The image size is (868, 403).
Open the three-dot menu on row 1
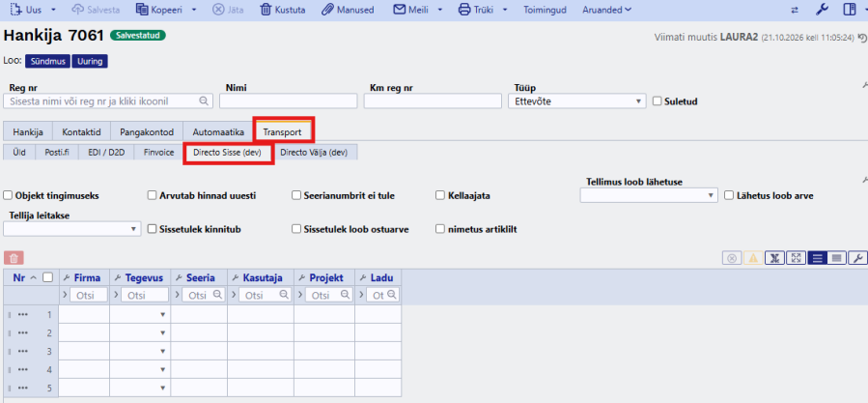tap(23, 314)
